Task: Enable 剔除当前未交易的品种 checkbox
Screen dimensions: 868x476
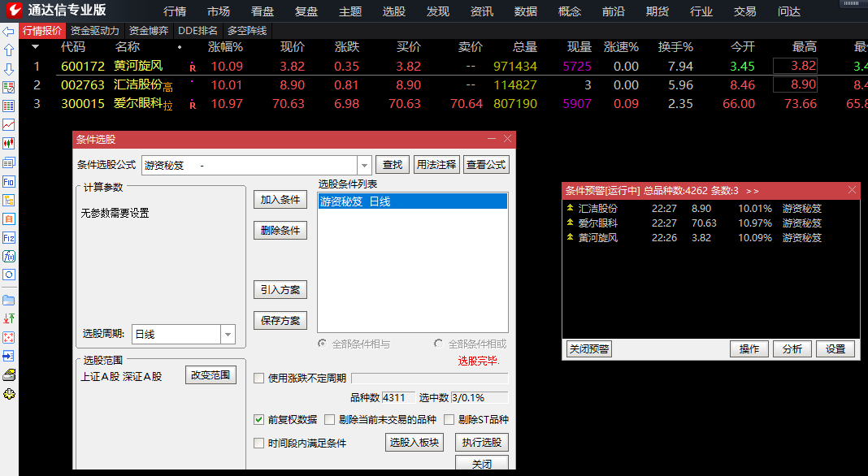Action: [x=329, y=419]
